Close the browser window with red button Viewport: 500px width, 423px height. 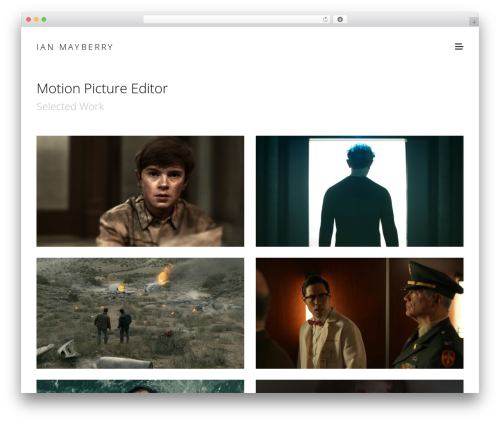click(29, 19)
